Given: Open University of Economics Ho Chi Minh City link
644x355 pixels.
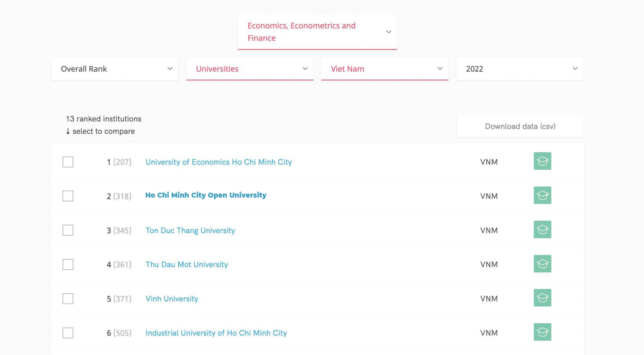Looking at the screenshot, I should tap(219, 162).
